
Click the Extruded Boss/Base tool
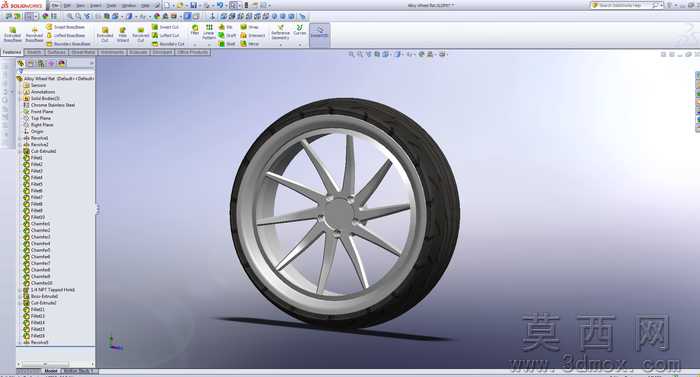click(12, 34)
